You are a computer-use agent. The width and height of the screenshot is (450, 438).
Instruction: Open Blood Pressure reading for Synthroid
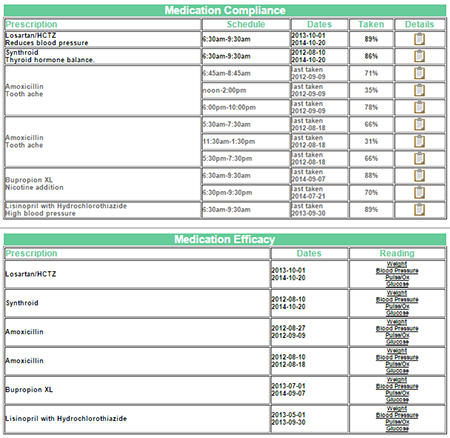click(x=397, y=300)
